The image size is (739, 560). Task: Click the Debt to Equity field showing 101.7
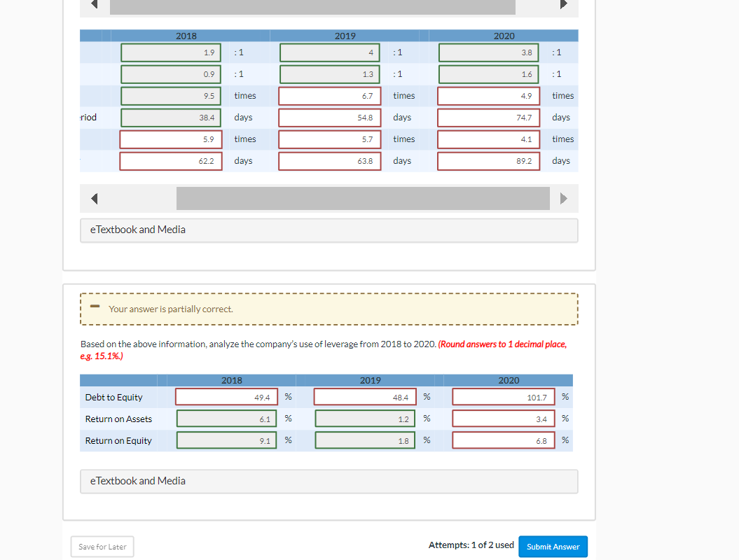503,396
